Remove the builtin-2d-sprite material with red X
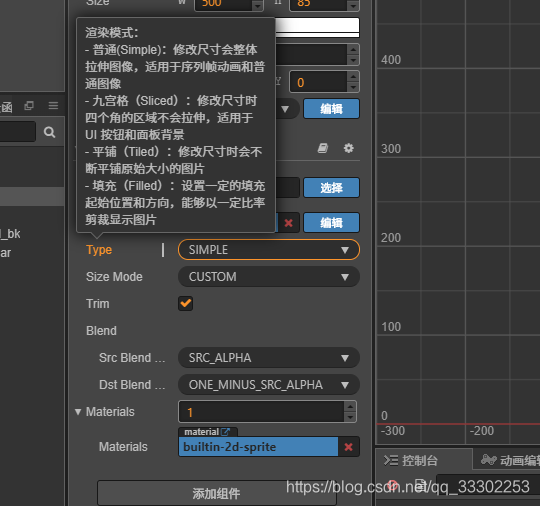This screenshot has width=540, height=506. pyautogui.click(x=349, y=447)
